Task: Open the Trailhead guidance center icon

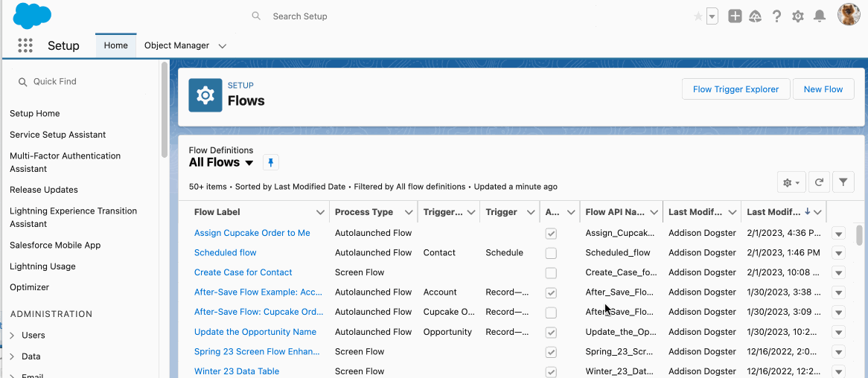Action: click(755, 16)
